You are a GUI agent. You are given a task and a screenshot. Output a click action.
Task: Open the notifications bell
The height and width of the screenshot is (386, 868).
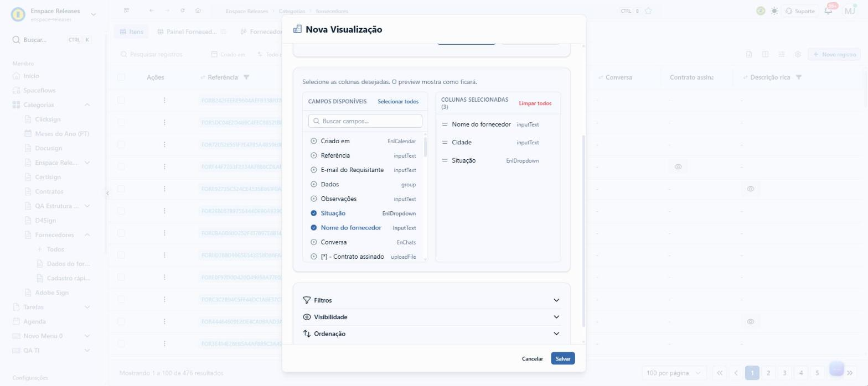point(828,11)
